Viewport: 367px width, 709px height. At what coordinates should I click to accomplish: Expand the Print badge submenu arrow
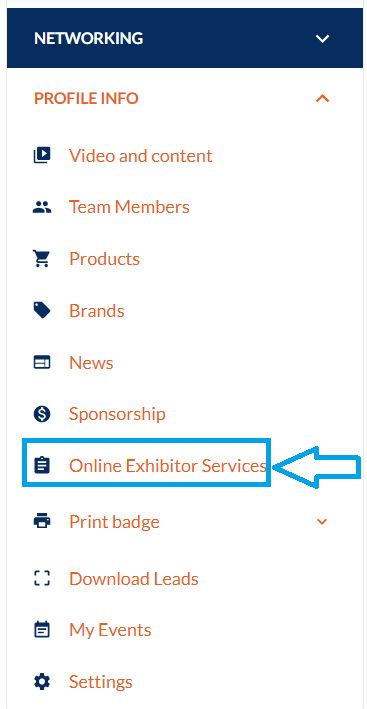coord(322,522)
